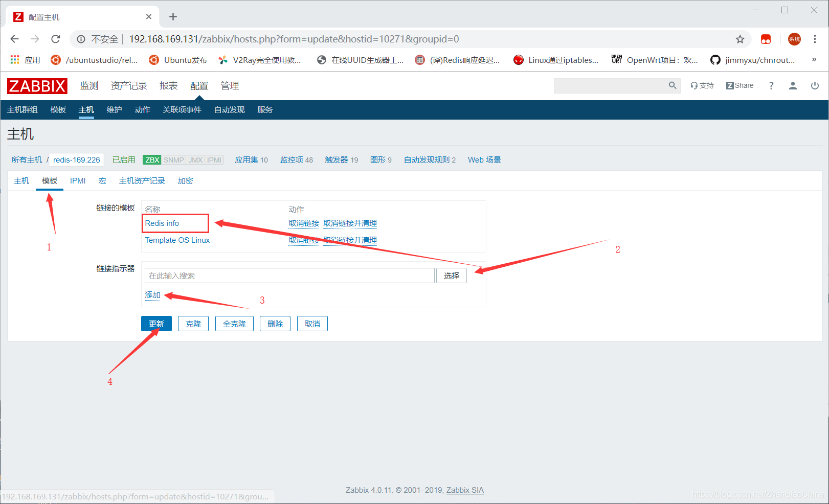Open Chrome three-dot menu
The image size is (829, 504).
tap(815, 39)
